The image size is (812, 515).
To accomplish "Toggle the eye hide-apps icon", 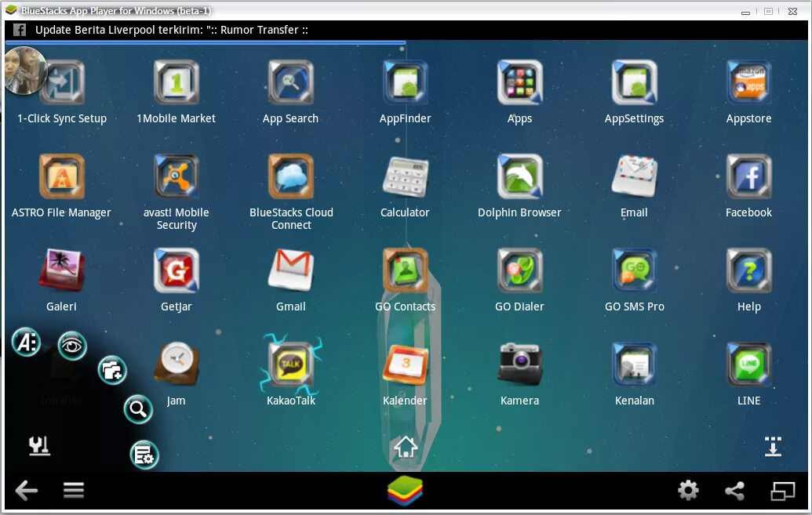I will [72, 346].
